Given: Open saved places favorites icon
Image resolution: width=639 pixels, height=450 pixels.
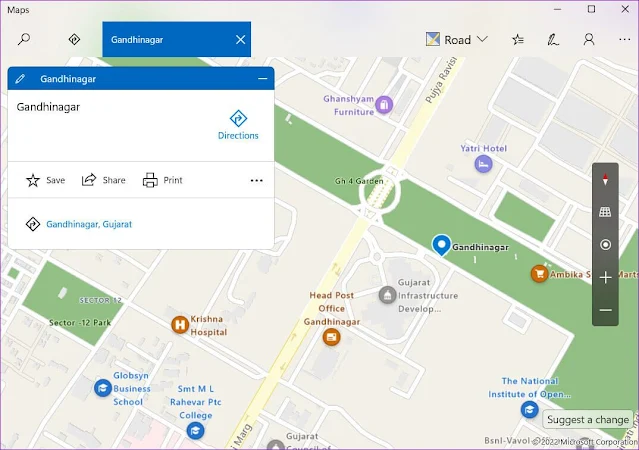Looking at the screenshot, I should (x=518, y=40).
